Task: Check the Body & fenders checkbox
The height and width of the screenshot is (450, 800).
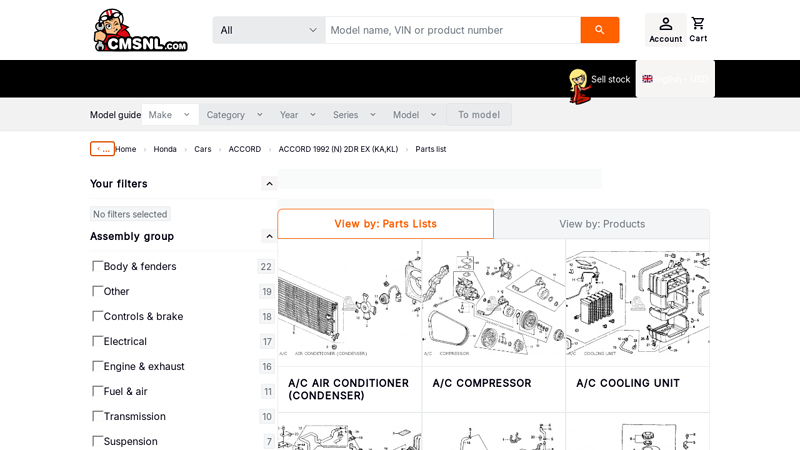Action: coord(97,266)
